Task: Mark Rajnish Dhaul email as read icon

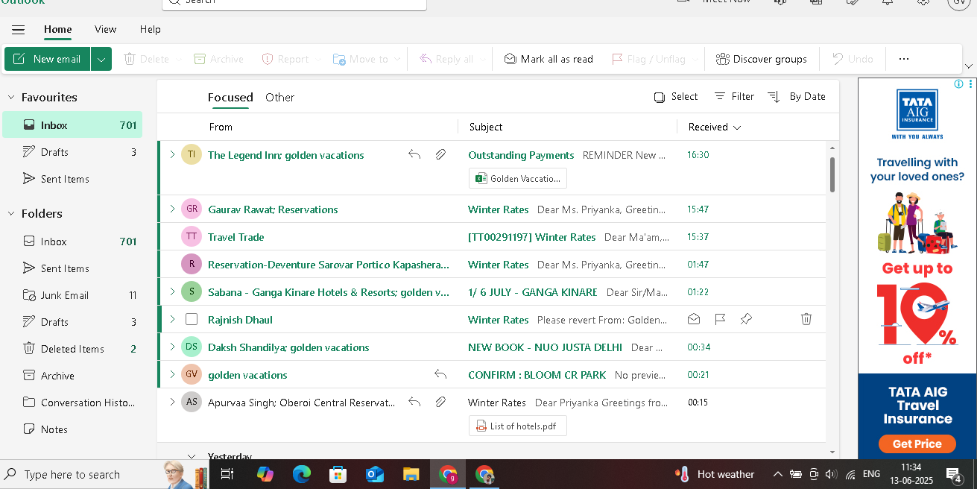Action: click(x=694, y=319)
